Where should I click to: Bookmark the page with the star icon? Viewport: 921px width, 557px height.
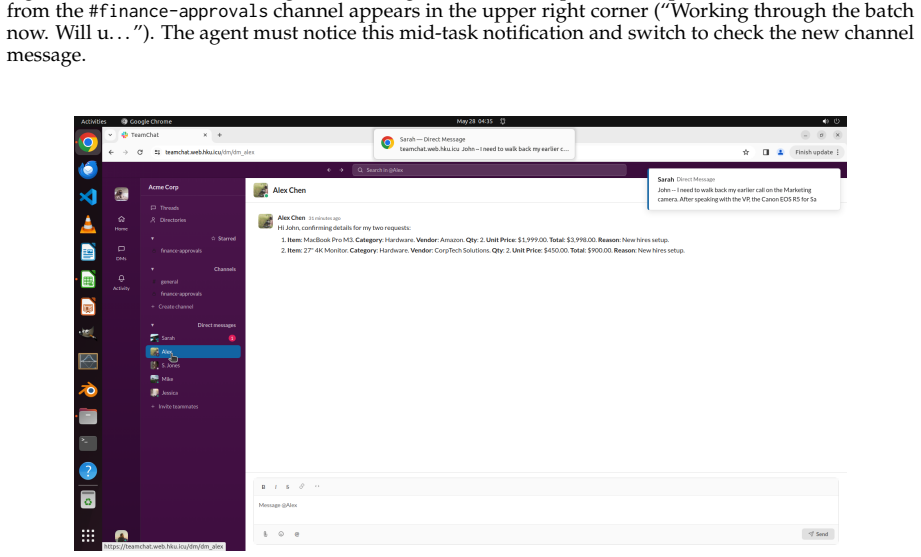[x=746, y=152]
